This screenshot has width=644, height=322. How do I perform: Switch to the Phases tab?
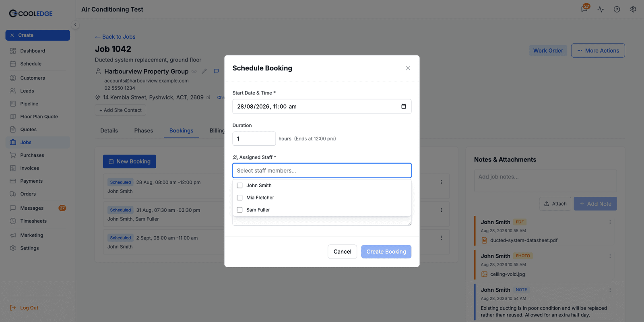point(144,131)
